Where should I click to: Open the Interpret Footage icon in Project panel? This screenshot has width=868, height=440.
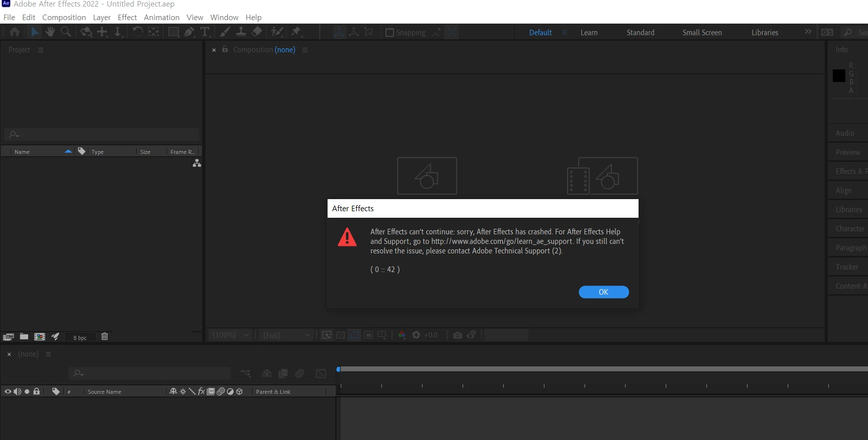(x=9, y=337)
